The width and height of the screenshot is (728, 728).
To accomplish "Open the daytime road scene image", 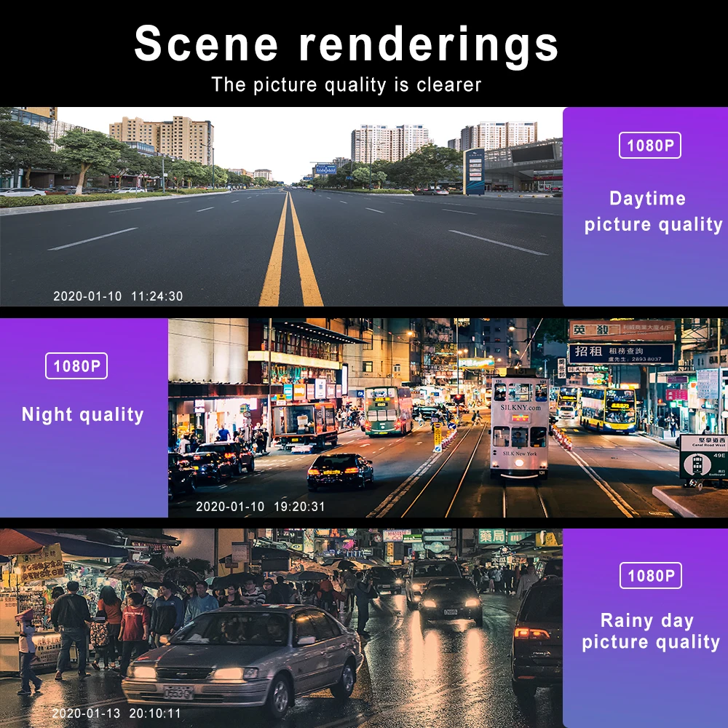I will [x=281, y=207].
